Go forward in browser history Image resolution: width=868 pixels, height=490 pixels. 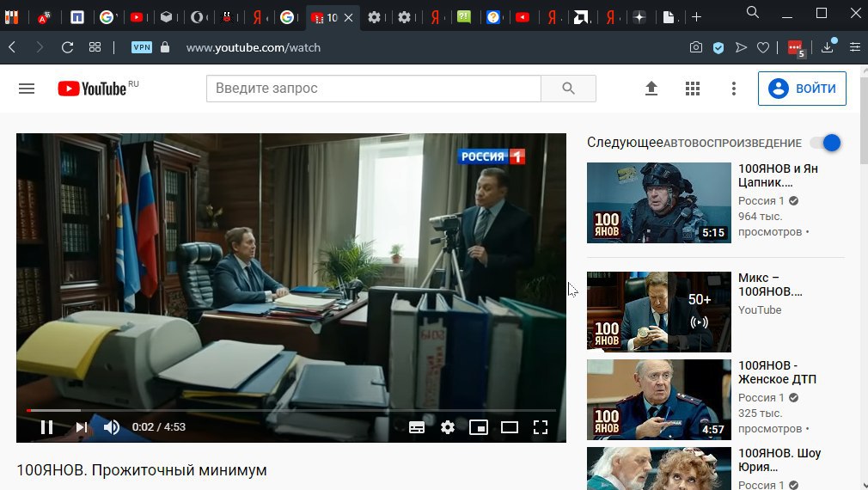click(x=40, y=47)
